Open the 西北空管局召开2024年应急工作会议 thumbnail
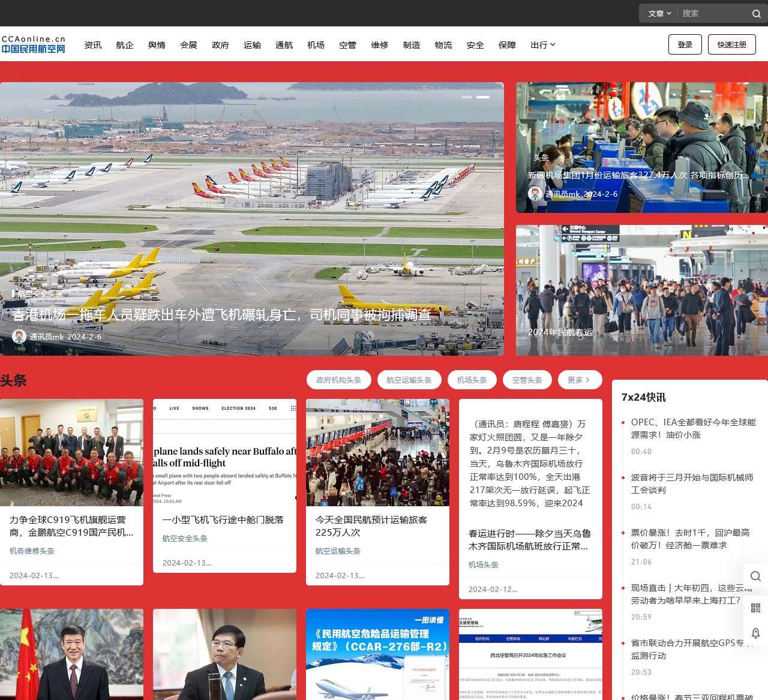The image size is (768, 700). click(x=530, y=654)
